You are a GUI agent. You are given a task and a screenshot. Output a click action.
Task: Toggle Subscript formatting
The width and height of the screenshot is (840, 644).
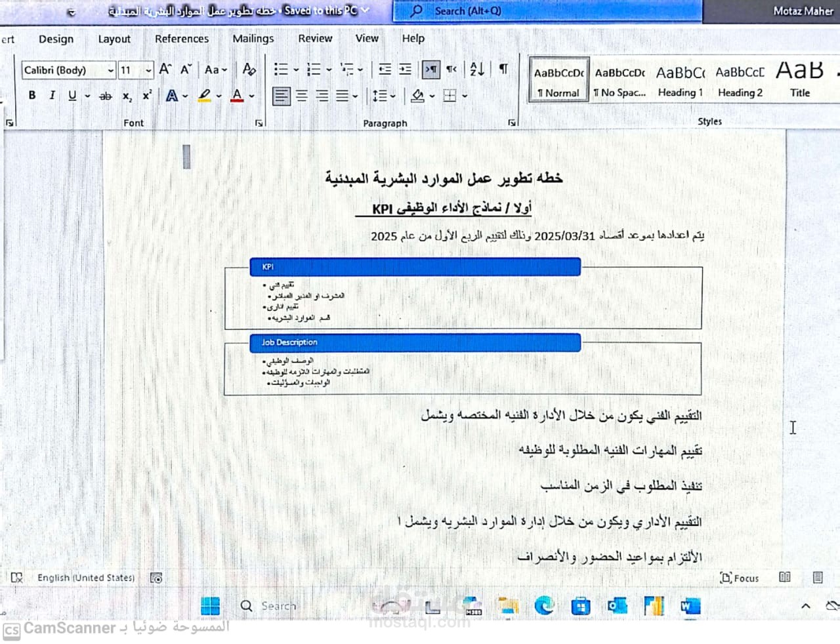pyautogui.click(x=127, y=96)
